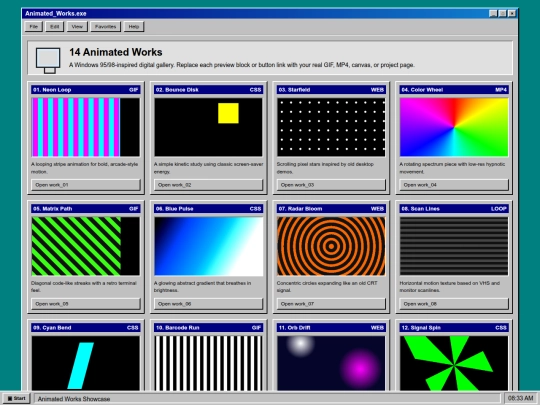Viewport: 540px width, 405px height.
Task: Click the WEB tag on Radar Bloom
Action: click(377, 209)
